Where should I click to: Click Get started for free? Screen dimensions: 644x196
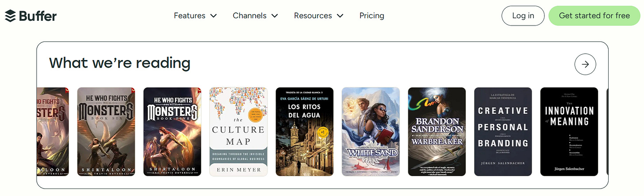(594, 15)
